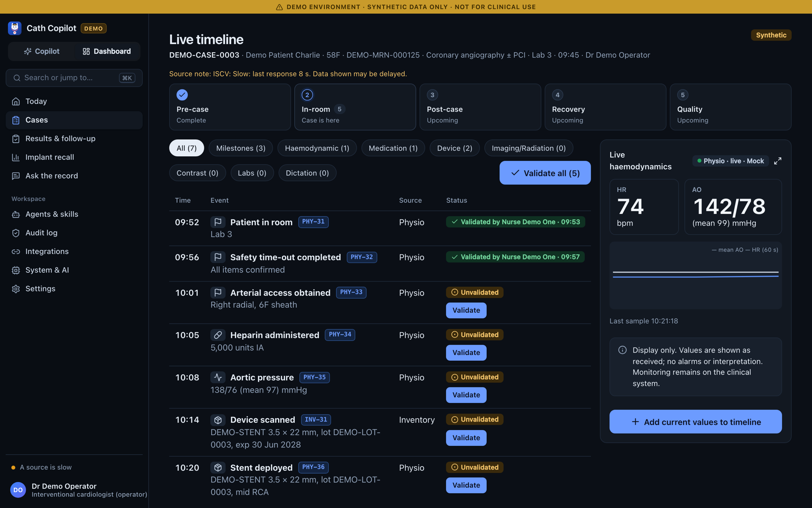Click the Audit log shield icon

click(x=16, y=233)
